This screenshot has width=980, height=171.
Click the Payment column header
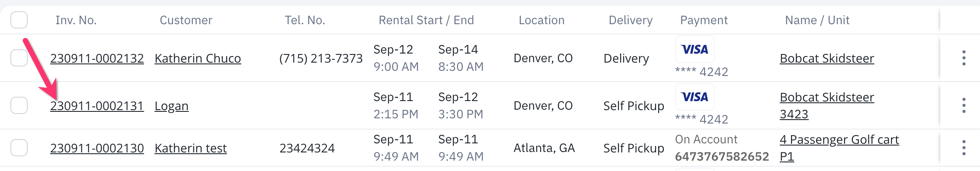click(704, 20)
